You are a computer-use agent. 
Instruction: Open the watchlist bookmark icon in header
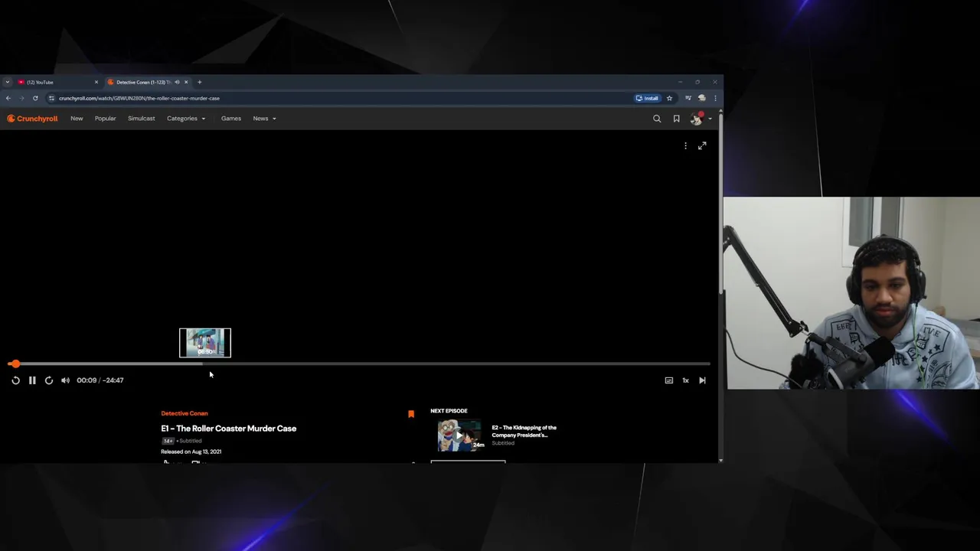click(x=676, y=119)
